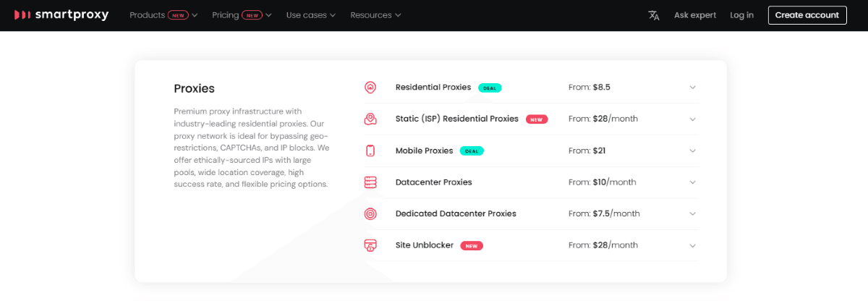
Task: Click the Log in link
Action: pos(741,15)
